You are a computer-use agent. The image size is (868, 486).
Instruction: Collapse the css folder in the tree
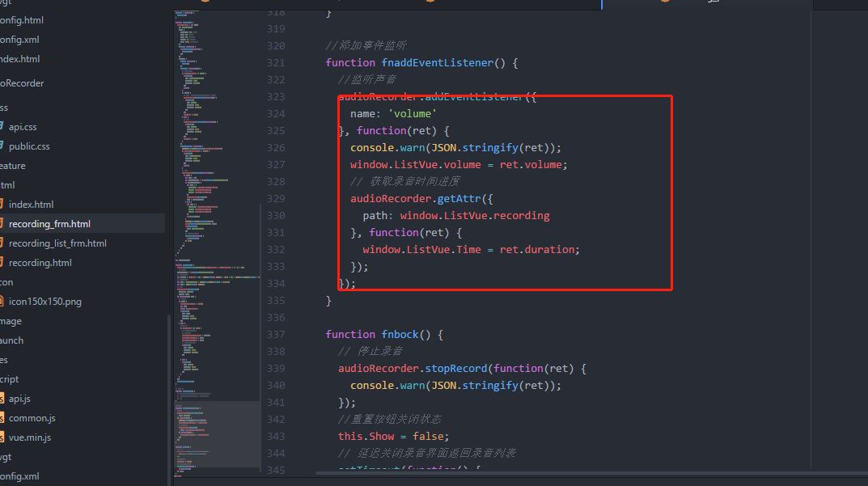(x=4, y=108)
